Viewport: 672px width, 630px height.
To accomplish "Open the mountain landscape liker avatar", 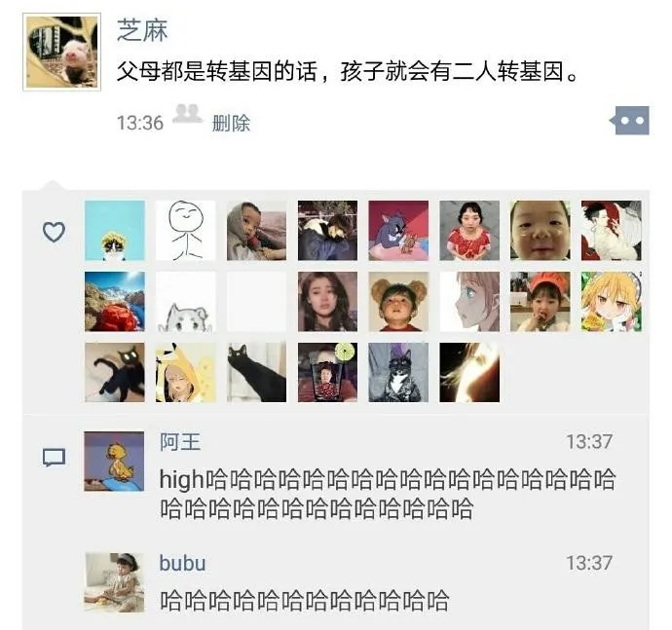I will coord(115,301).
